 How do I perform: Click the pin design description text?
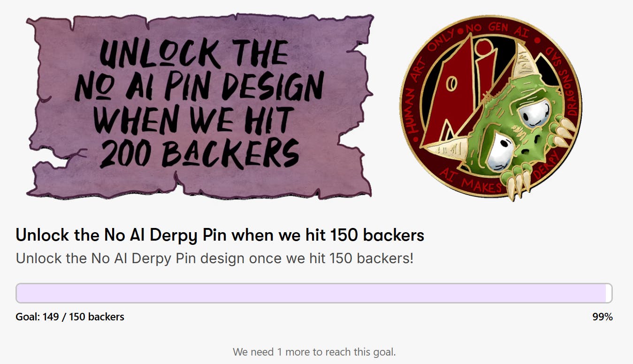tap(214, 258)
